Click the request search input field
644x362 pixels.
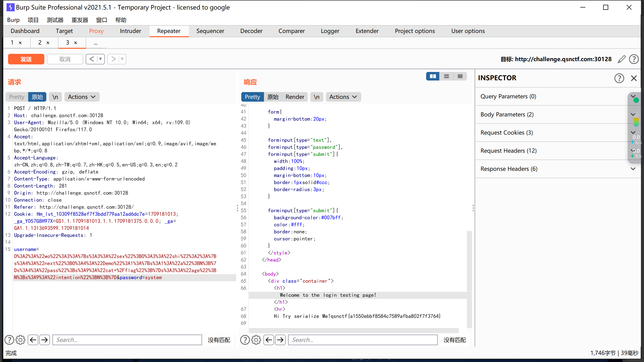[x=127, y=340]
